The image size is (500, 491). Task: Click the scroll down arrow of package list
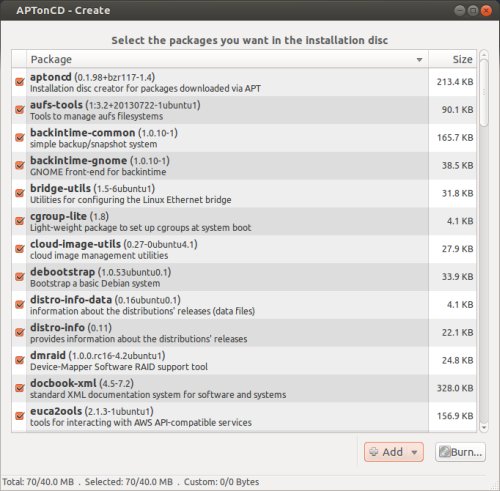(484, 427)
